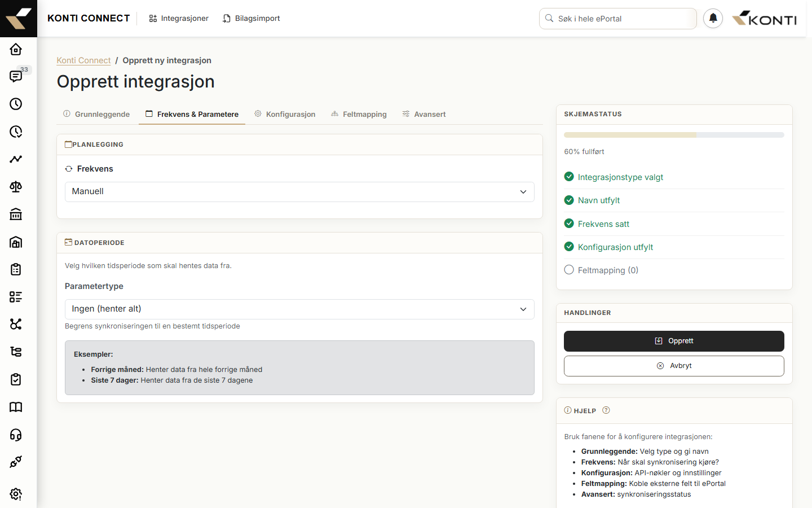Open the home icon in sidebar

click(16, 49)
